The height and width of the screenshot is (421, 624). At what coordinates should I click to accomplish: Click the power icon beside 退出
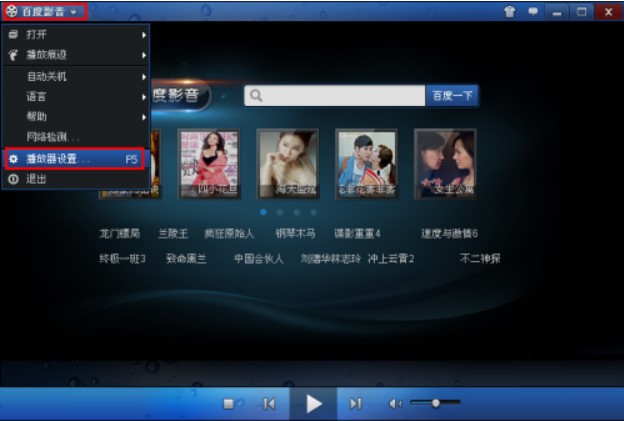[x=14, y=179]
